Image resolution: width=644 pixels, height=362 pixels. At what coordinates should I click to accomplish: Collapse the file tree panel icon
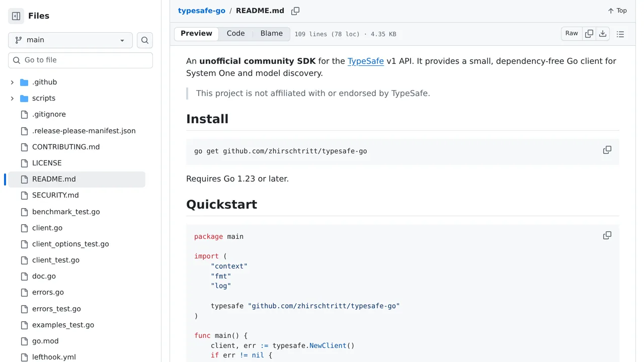click(x=16, y=16)
